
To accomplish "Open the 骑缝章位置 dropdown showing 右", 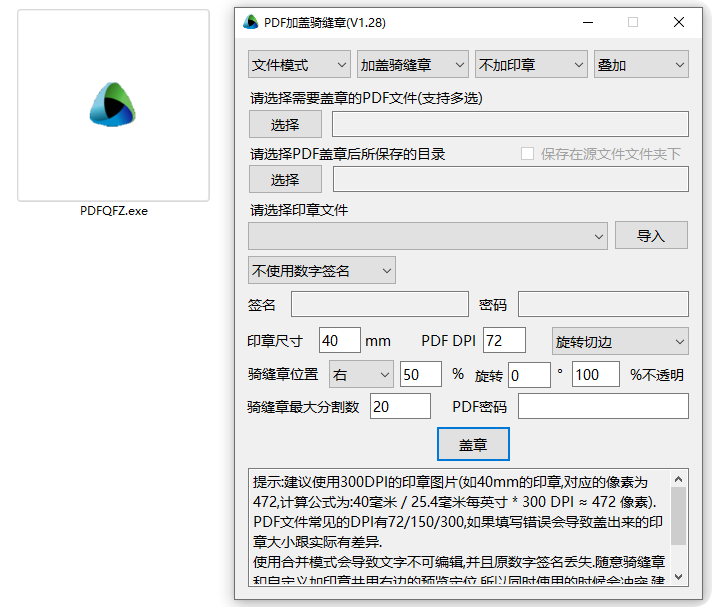I will (x=361, y=374).
